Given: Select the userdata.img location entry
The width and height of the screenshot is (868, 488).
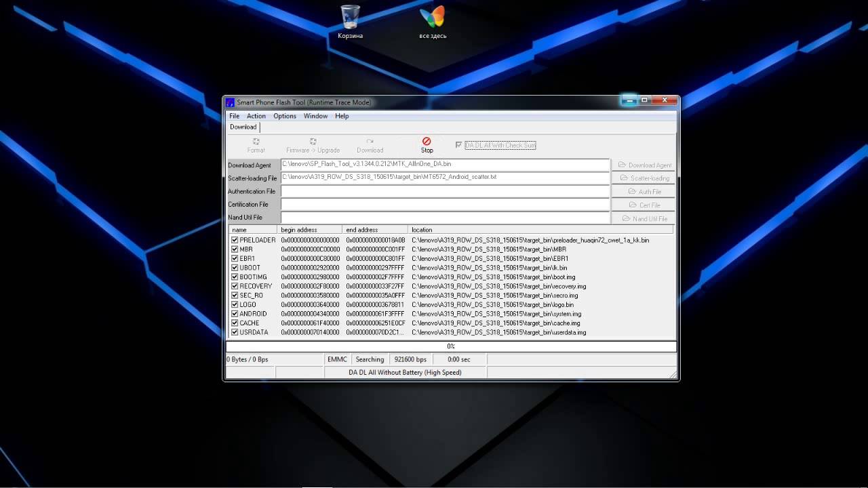Looking at the screenshot, I should [499, 332].
